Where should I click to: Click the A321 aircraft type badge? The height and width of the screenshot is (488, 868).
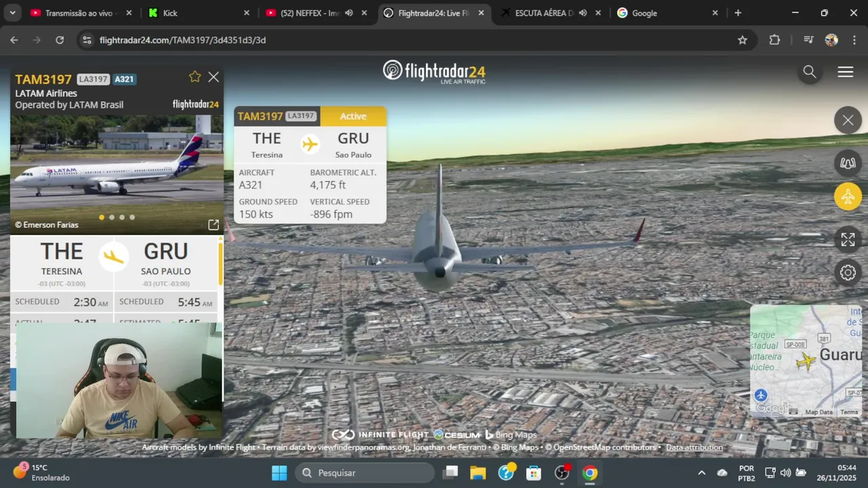point(124,79)
